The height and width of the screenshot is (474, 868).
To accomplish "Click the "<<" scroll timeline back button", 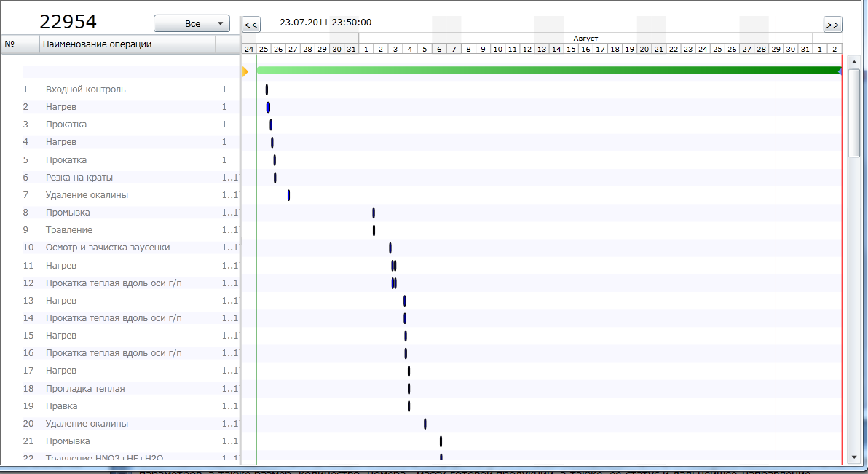I will coord(250,25).
